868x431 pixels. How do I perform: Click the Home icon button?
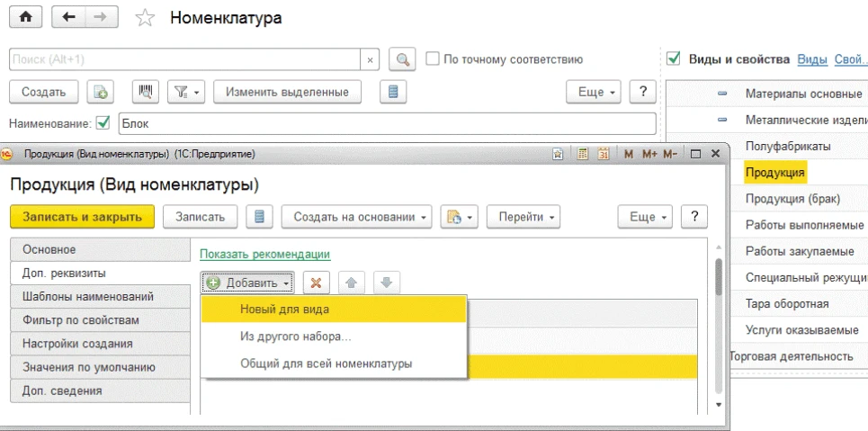pos(25,17)
